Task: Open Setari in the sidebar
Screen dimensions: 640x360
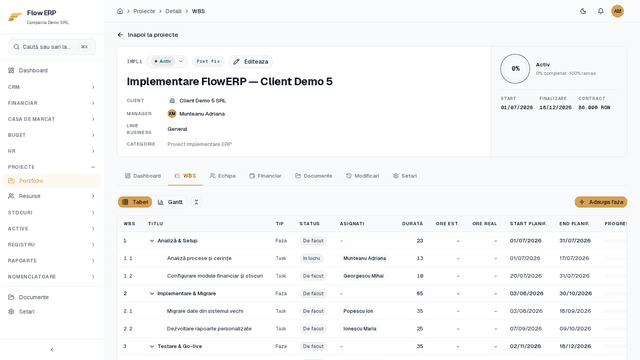Action: coord(52,312)
